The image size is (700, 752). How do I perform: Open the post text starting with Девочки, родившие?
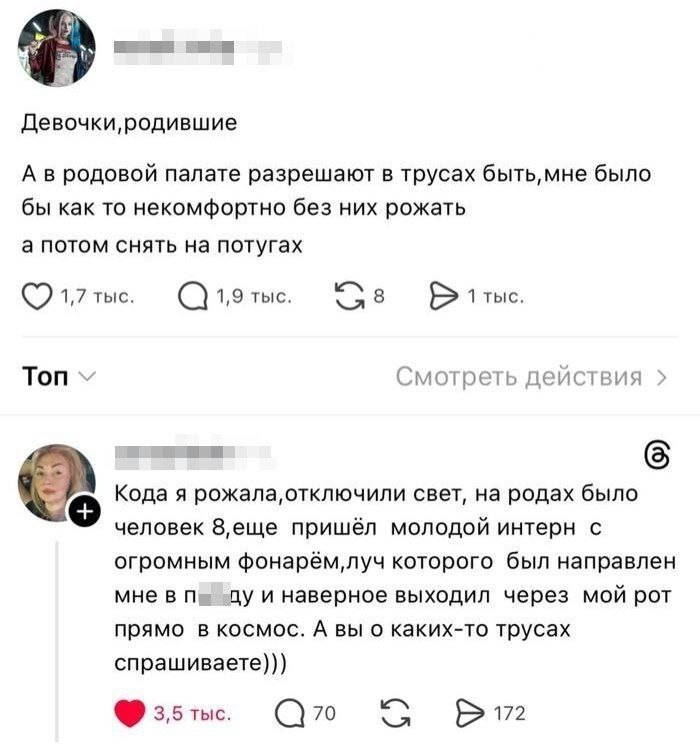(130, 124)
